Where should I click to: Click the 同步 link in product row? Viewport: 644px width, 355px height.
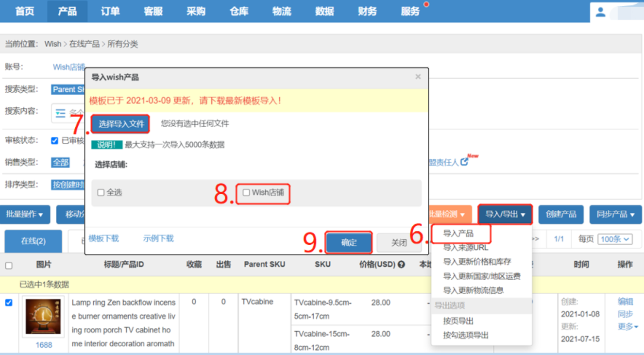click(x=626, y=314)
